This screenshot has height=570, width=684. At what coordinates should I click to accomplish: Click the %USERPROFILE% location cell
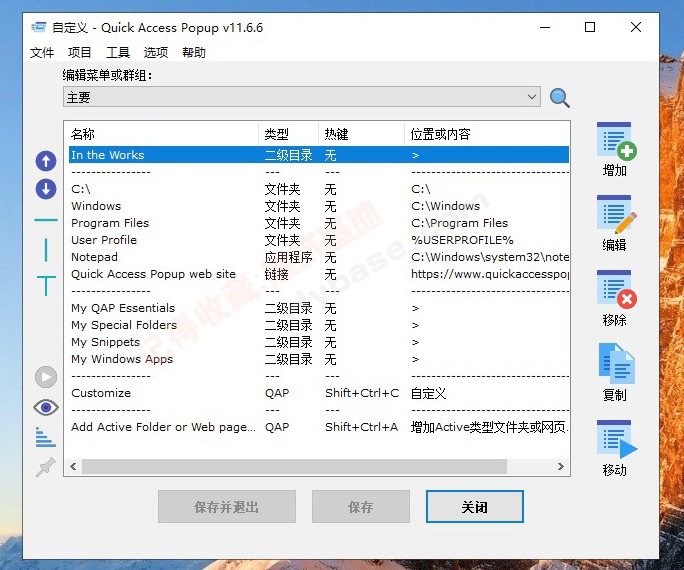(x=462, y=240)
